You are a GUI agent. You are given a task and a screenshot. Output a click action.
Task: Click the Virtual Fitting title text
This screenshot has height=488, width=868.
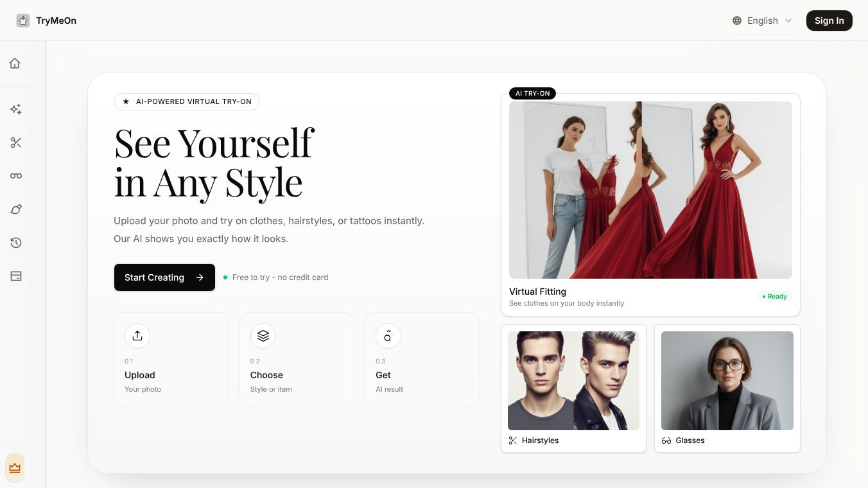click(537, 292)
